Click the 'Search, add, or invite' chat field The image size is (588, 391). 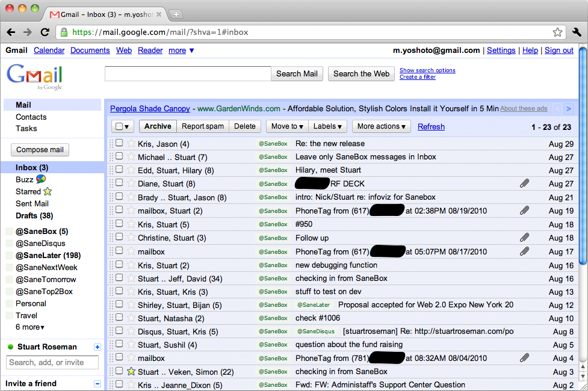coord(52,363)
